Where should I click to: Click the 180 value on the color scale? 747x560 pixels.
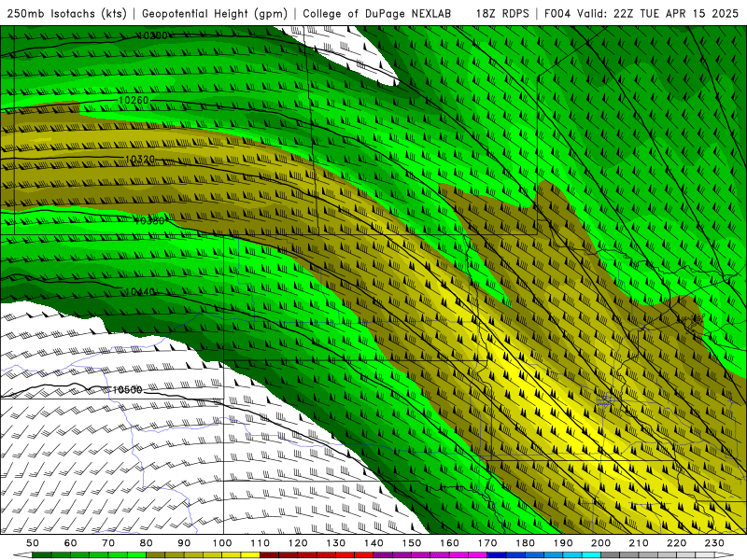coord(526,543)
